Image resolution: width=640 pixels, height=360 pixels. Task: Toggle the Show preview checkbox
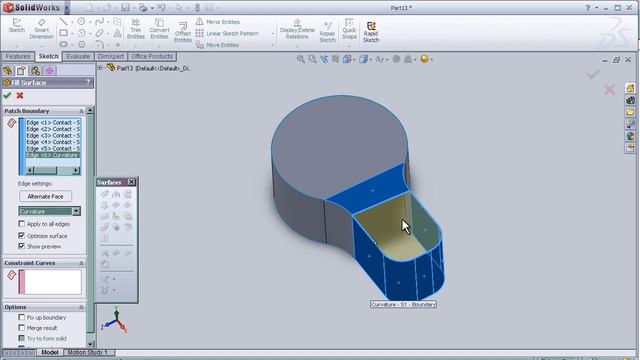point(22,246)
